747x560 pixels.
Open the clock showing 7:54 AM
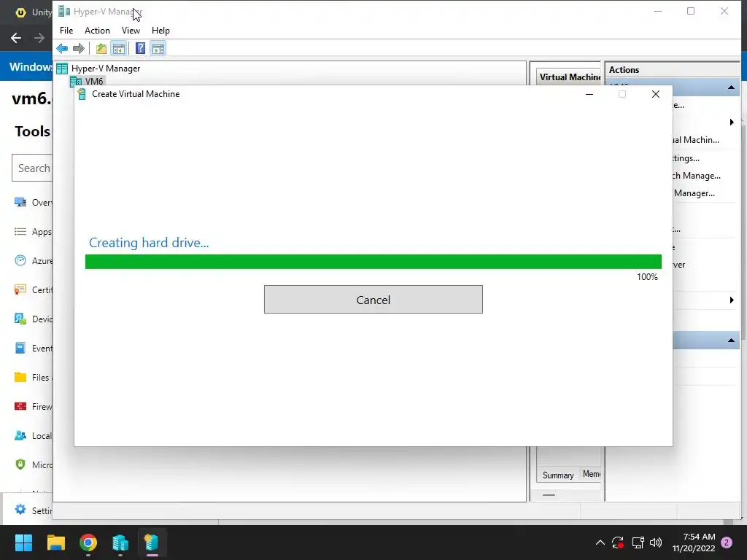(694, 542)
